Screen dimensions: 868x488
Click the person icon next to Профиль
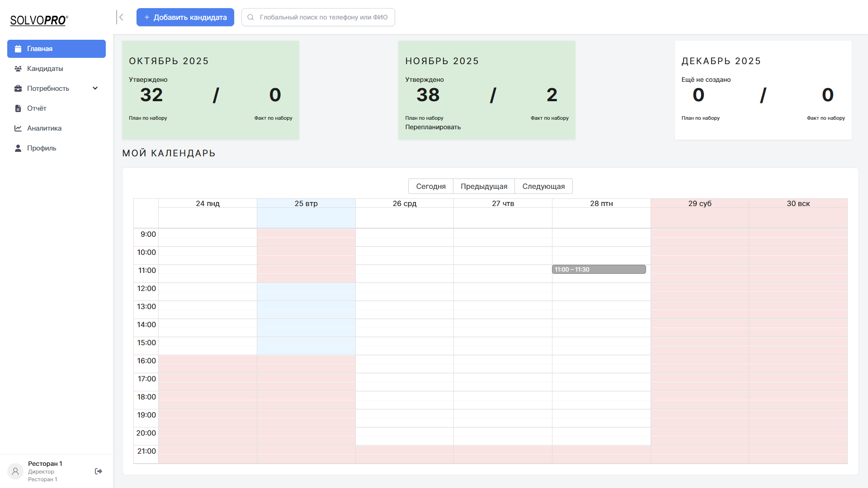[18, 148]
